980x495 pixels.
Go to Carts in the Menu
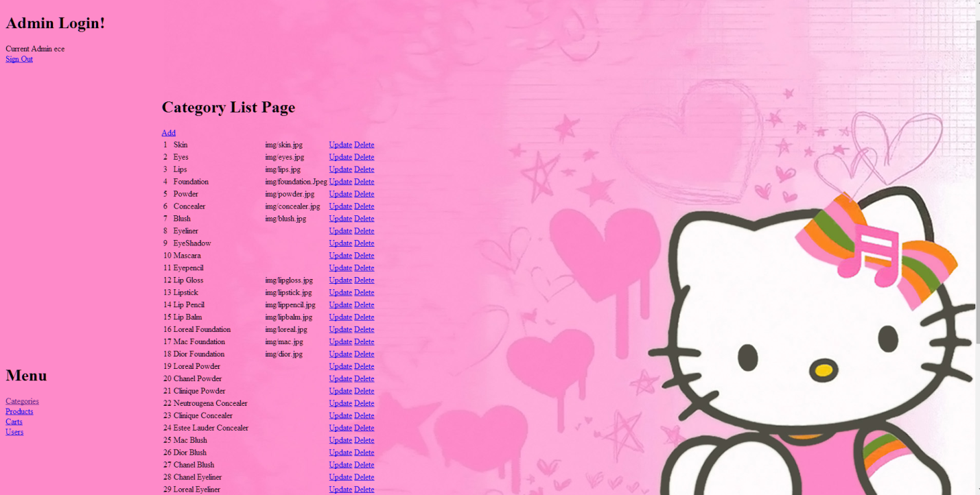14,422
